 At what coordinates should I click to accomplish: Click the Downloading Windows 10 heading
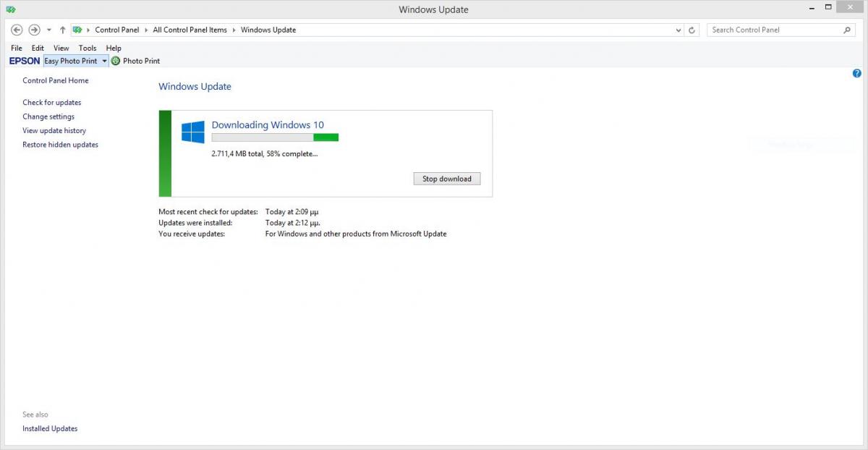coord(268,124)
